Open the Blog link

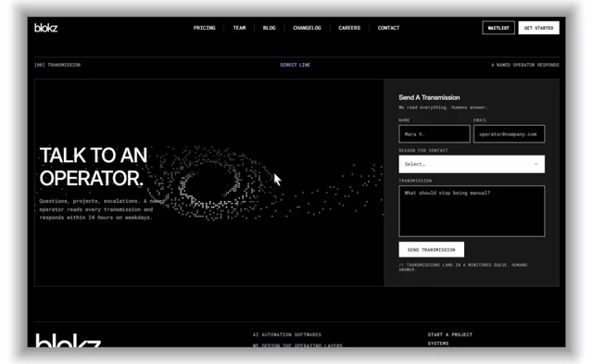pyautogui.click(x=270, y=28)
